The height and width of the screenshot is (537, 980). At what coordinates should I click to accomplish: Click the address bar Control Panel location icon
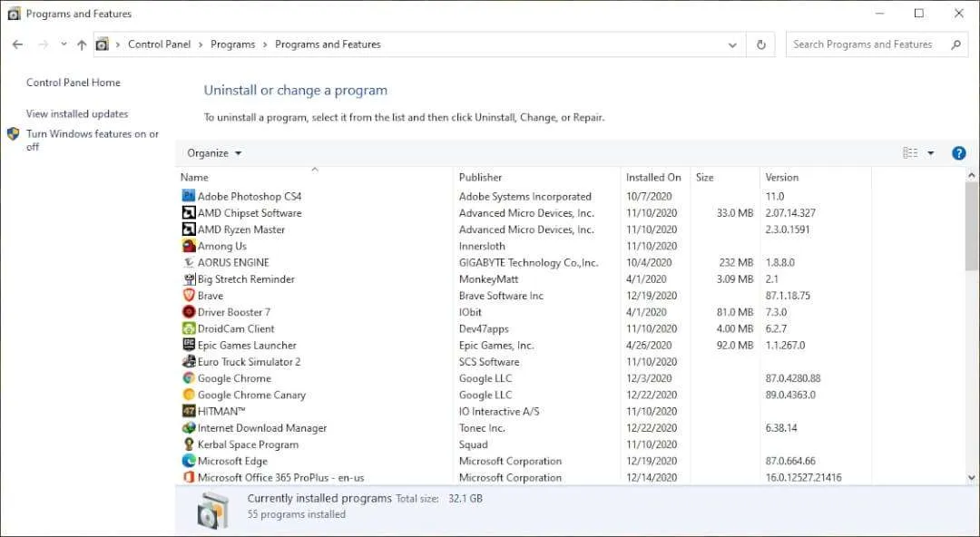[102, 44]
